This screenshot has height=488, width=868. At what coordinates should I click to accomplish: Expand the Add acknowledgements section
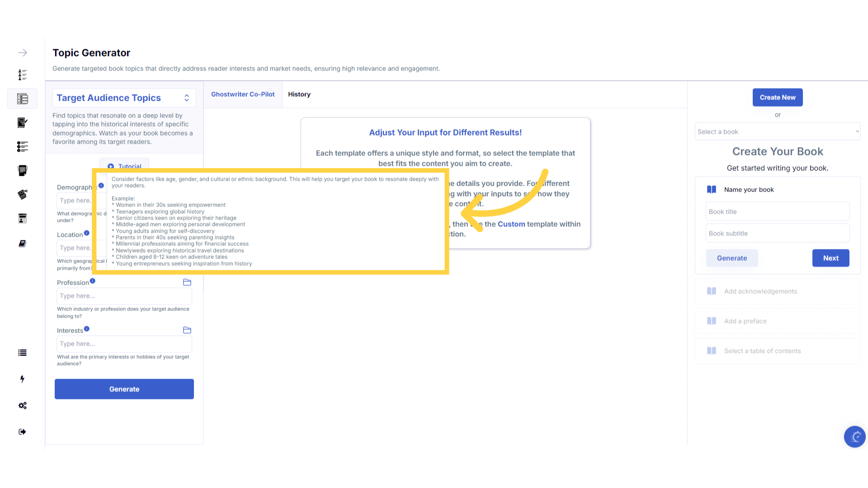coord(777,291)
